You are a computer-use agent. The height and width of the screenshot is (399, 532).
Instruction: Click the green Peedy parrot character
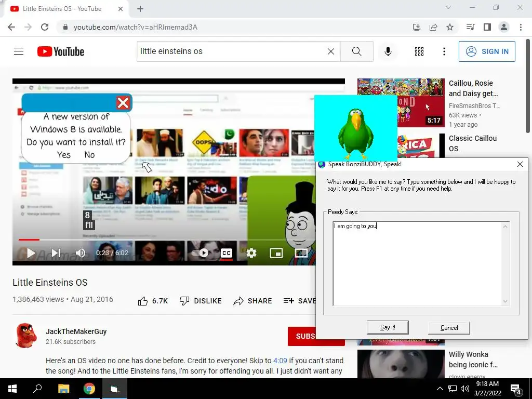[355, 134]
